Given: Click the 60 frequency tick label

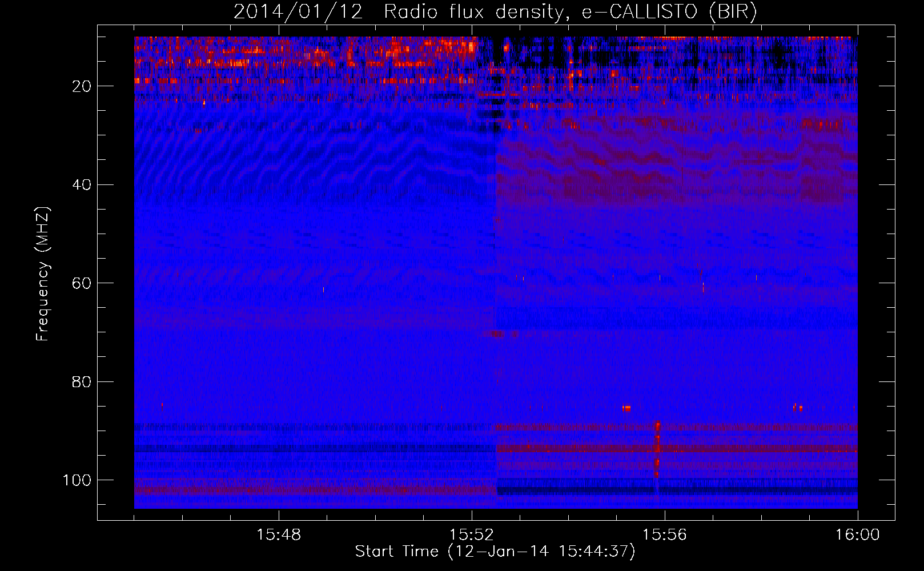Looking at the screenshot, I should coord(82,283).
